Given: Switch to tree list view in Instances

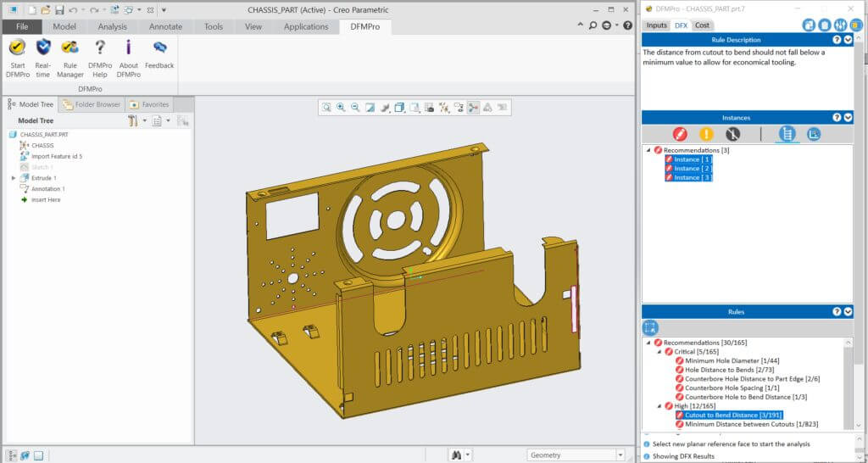Looking at the screenshot, I should point(787,134).
